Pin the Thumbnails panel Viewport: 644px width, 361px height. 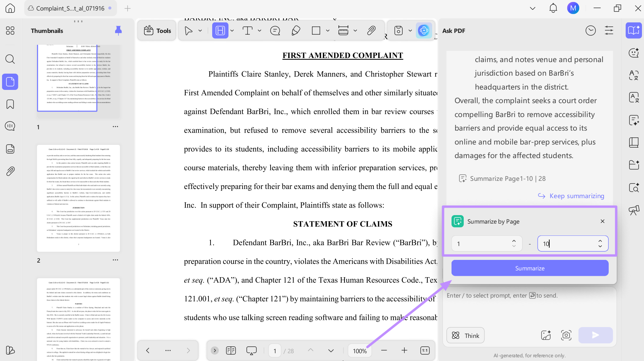click(118, 31)
